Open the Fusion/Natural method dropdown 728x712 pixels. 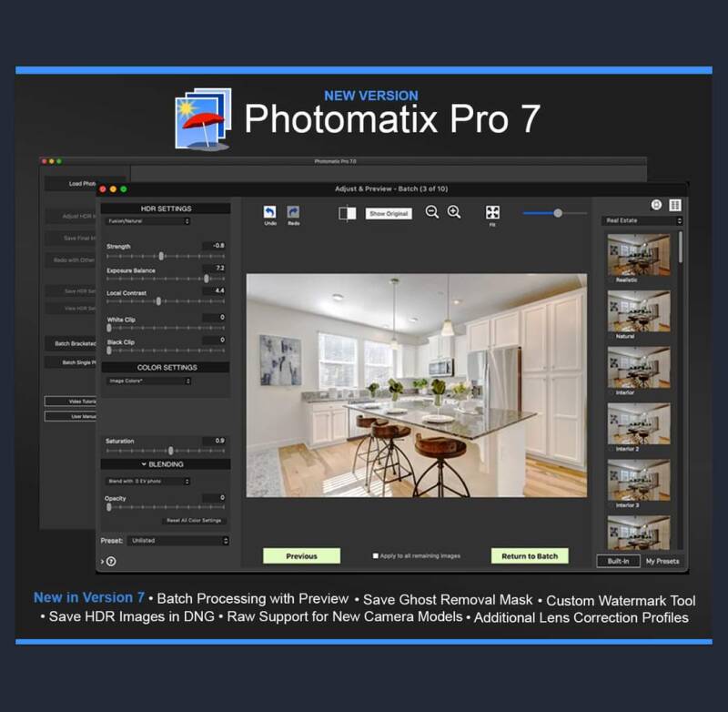(147, 221)
